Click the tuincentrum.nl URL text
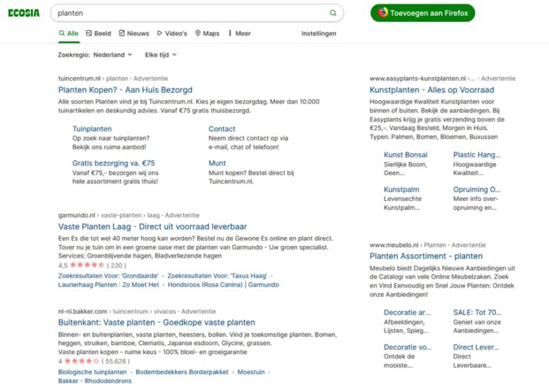 coord(79,78)
